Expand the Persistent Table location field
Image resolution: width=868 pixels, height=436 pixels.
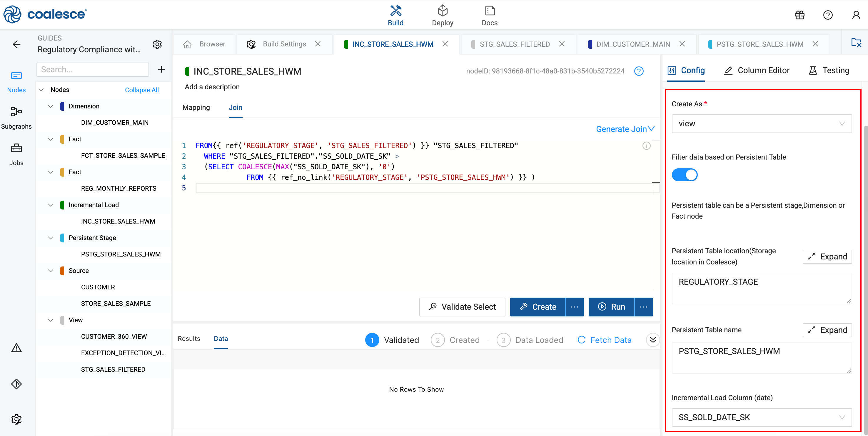tap(827, 256)
